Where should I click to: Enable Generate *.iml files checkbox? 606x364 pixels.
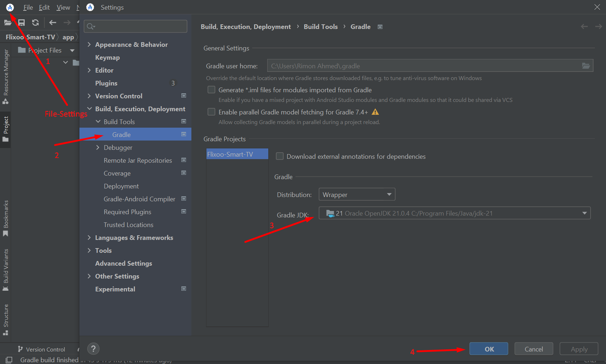tap(211, 90)
